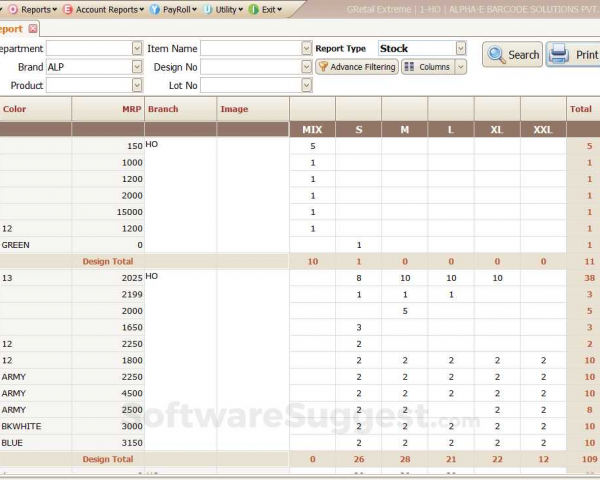The image size is (600, 480).
Task: Open the Report Type Stock dropdown
Action: pyautogui.click(x=460, y=48)
